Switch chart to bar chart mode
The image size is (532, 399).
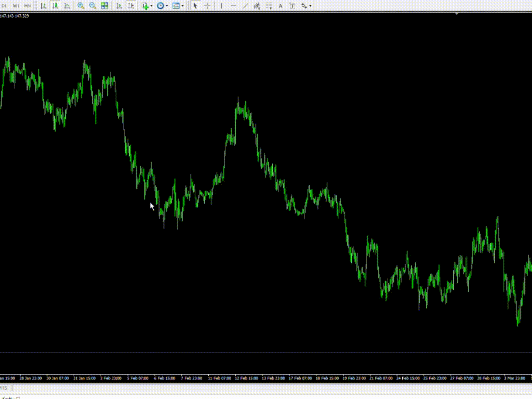(44, 6)
